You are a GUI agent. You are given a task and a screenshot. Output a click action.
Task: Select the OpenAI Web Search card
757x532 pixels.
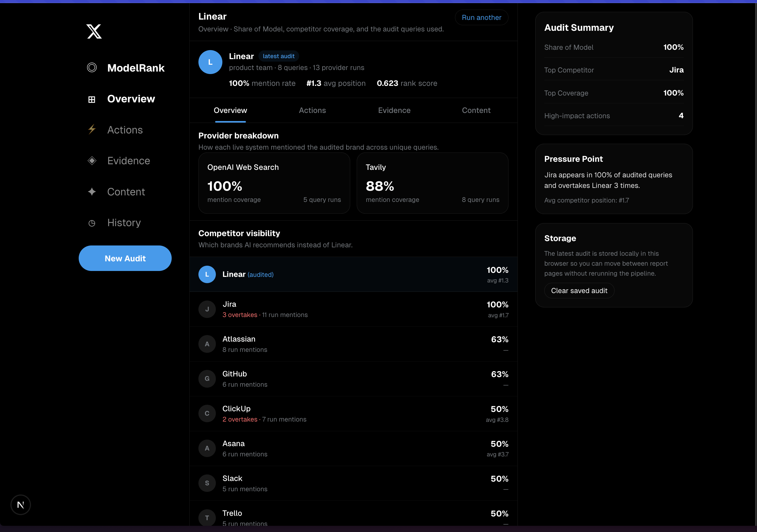(274, 183)
